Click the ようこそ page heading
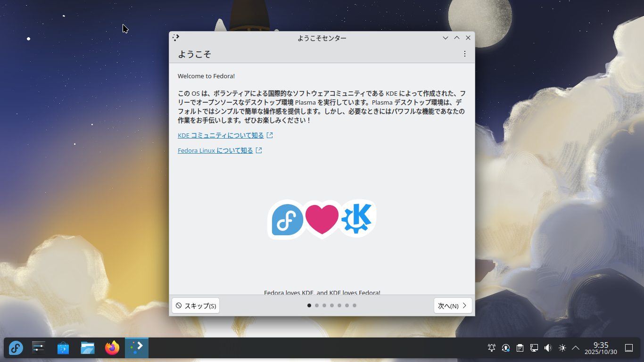The width and height of the screenshot is (644, 362). (x=194, y=54)
